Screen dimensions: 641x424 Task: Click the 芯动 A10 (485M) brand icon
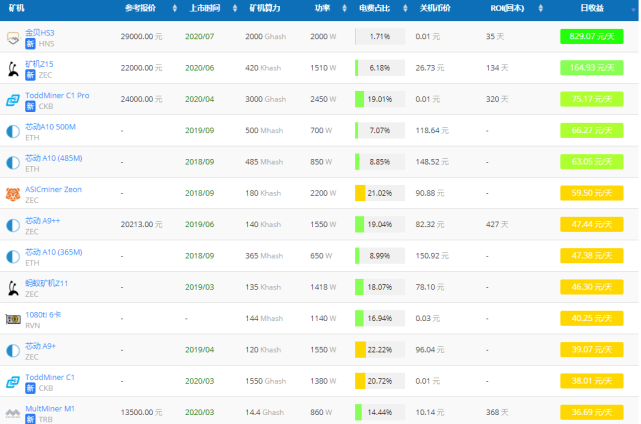tap(13, 163)
